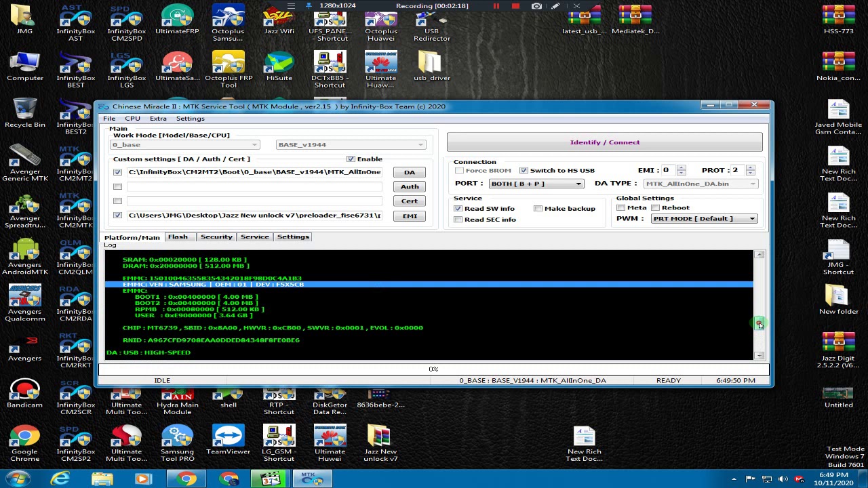Launch HiSuite desktop icon
This screenshot has width=868, height=488.
click(279, 66)
